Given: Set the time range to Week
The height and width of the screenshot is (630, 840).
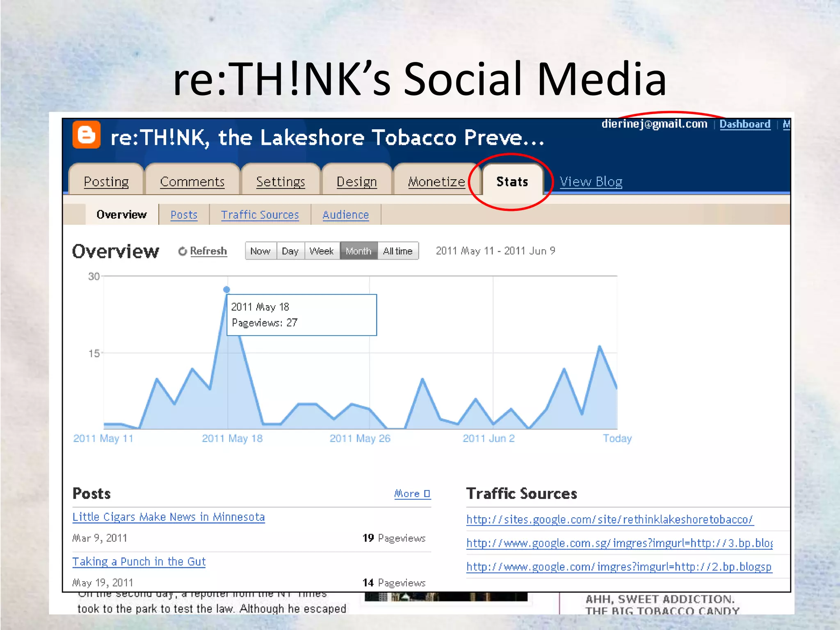Looking at the screenshot, I should [322, 251].
